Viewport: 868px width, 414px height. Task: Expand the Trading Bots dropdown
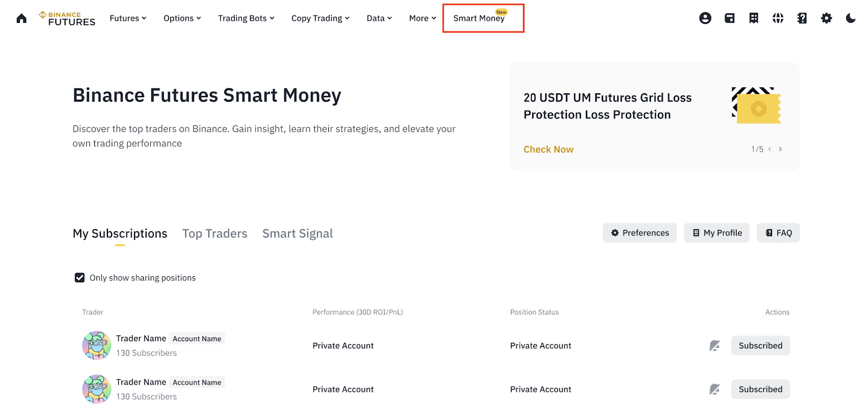(246, 18)
